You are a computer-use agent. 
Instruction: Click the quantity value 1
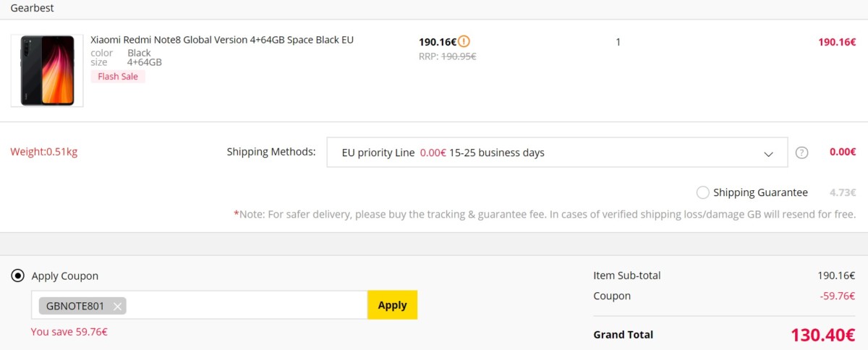point(618,42)
